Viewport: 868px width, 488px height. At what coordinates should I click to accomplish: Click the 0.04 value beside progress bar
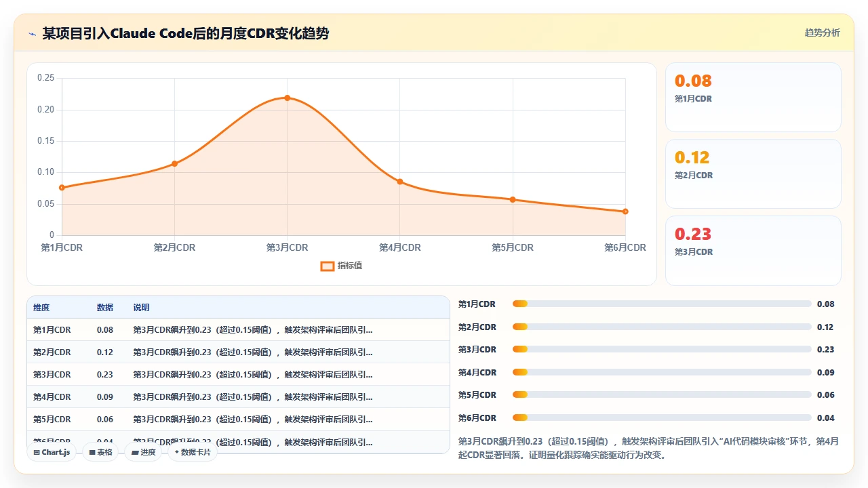(826, 418)
